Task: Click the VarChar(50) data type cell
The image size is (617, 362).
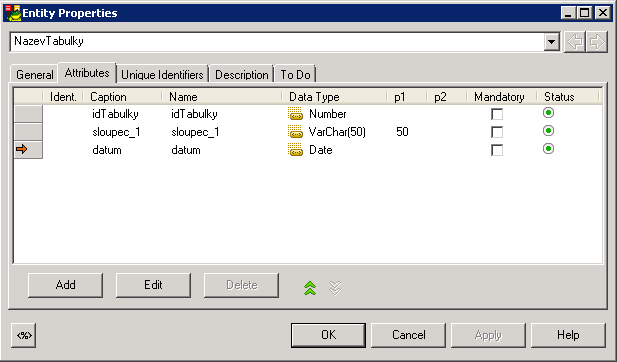Action: pyautogui.click(x=337, y=132)
